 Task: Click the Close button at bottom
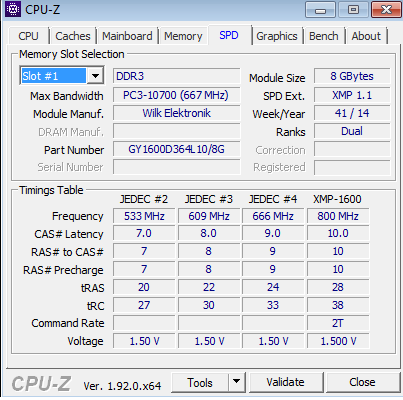point(362,382)
